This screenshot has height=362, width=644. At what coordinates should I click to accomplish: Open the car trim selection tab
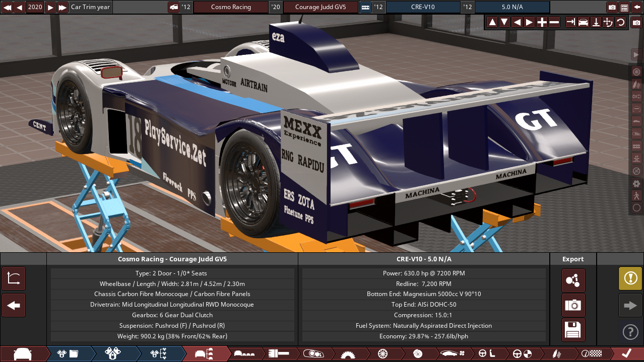point(204,354)
